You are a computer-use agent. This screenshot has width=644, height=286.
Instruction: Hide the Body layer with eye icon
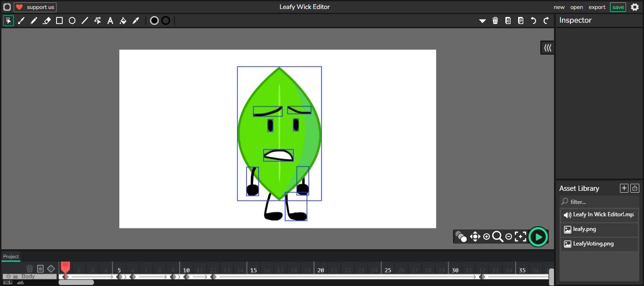point(8,277)
